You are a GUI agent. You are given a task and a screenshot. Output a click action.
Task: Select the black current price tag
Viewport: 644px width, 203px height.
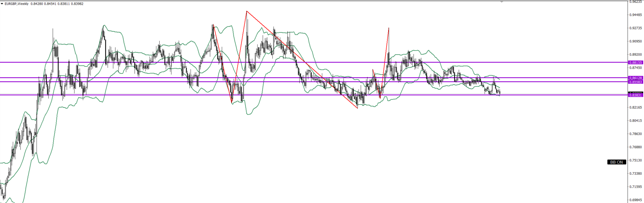pos(636,93)
